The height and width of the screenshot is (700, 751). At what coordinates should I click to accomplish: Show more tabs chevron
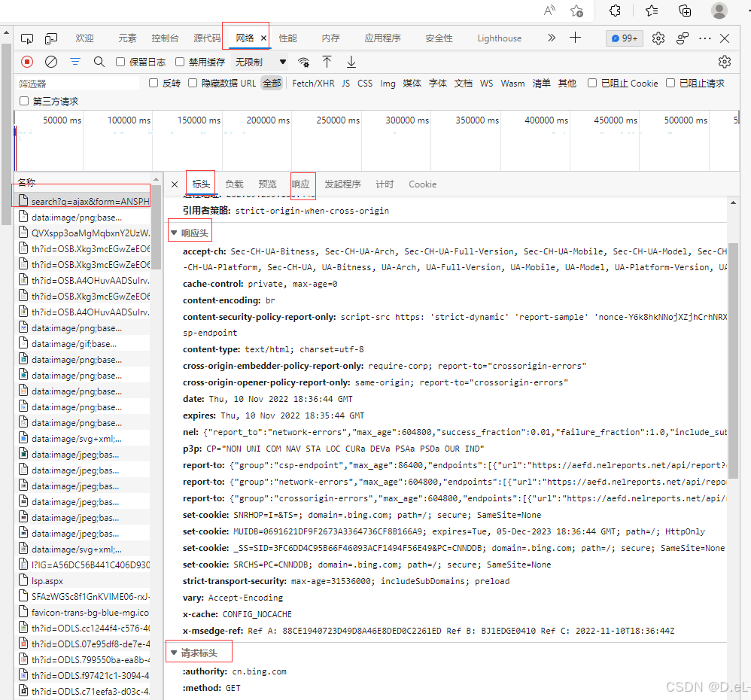[x=552, y=38]
